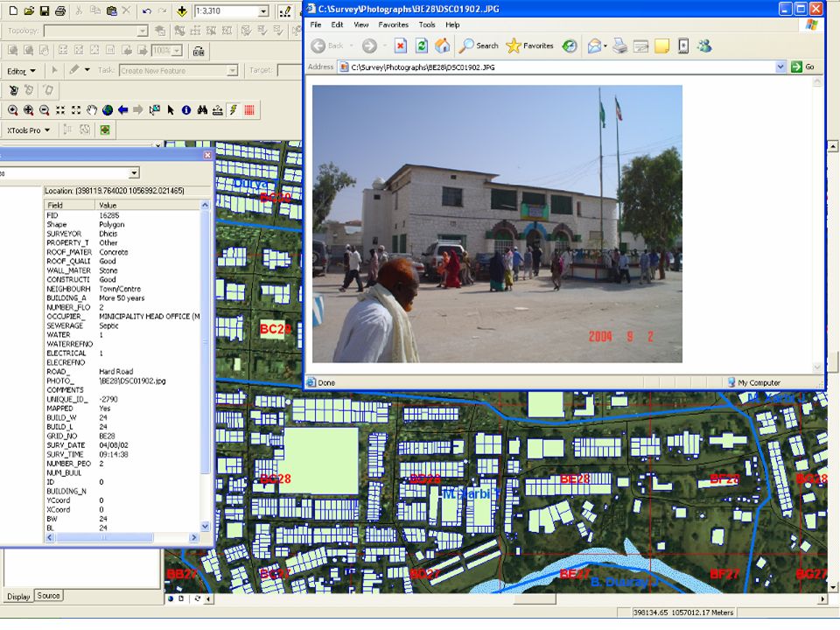Print the map via printer icon
Screen dimensions: 840x630
click(60, 10)
